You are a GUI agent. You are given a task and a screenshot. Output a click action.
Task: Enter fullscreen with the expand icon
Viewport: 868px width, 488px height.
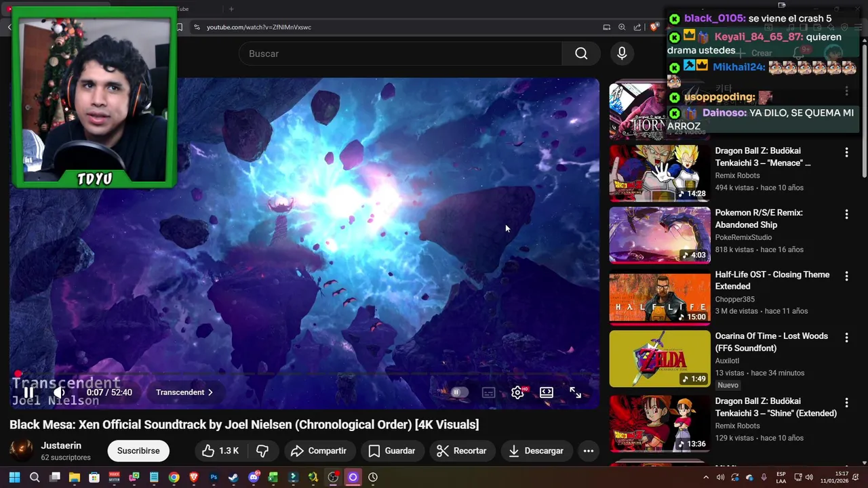tap(575, 392)
